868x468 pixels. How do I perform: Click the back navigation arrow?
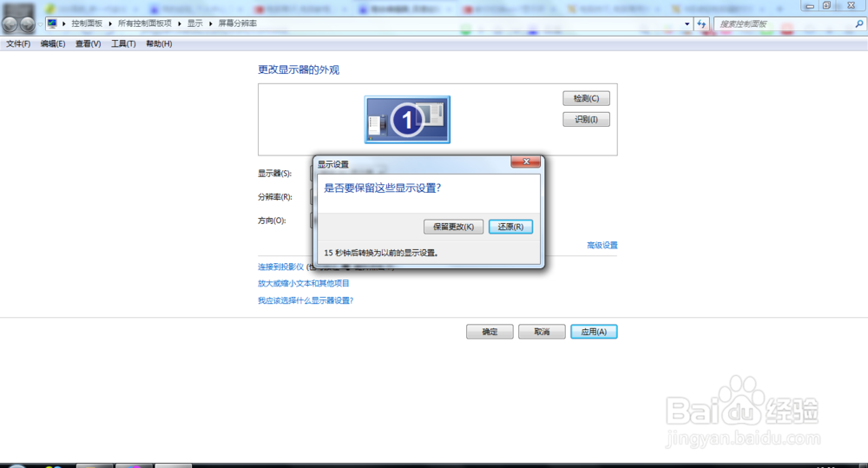(x=10, y=23)
